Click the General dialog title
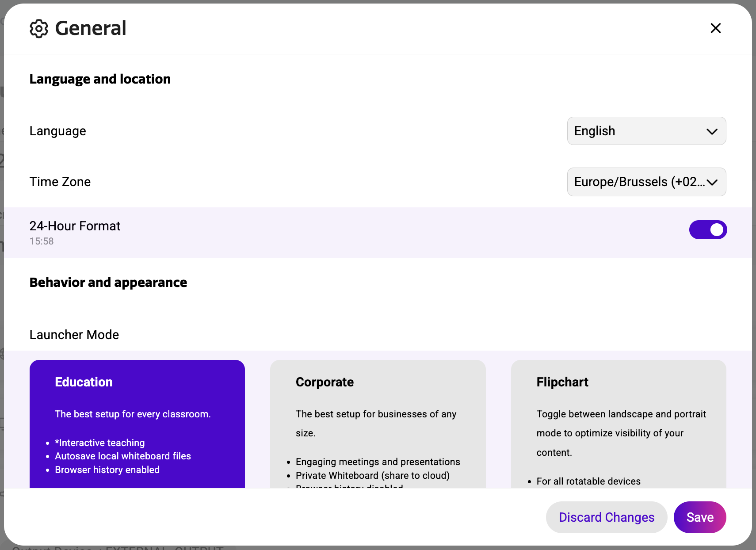756x550 pixels. coord(90,28)
